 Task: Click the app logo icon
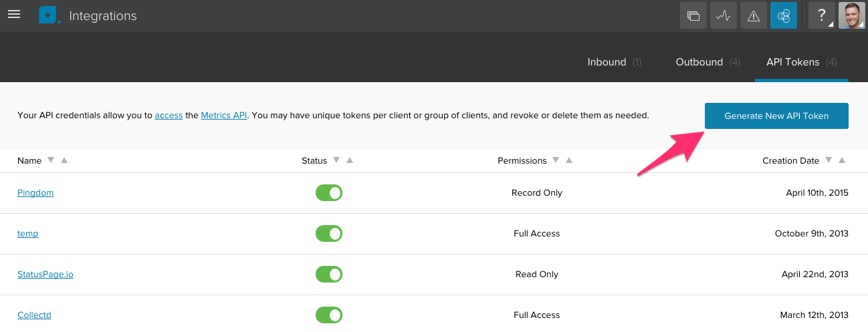(x=49, y=15)
